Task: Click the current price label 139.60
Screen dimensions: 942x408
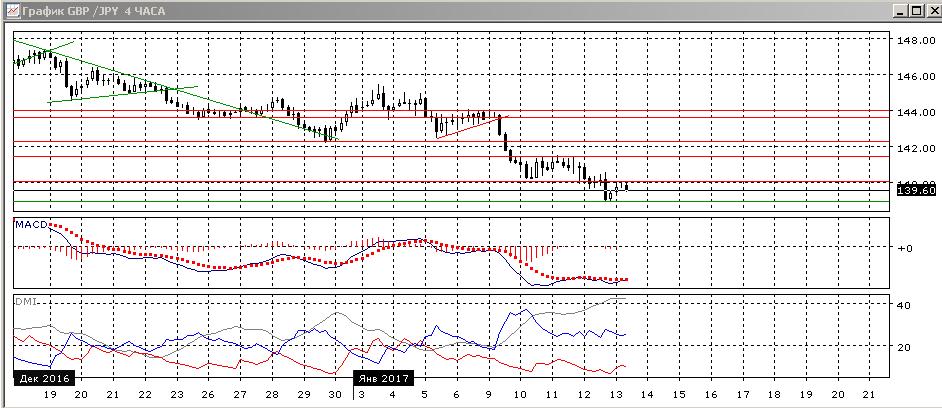Action: pyautogui.click(x=914, y=190)
